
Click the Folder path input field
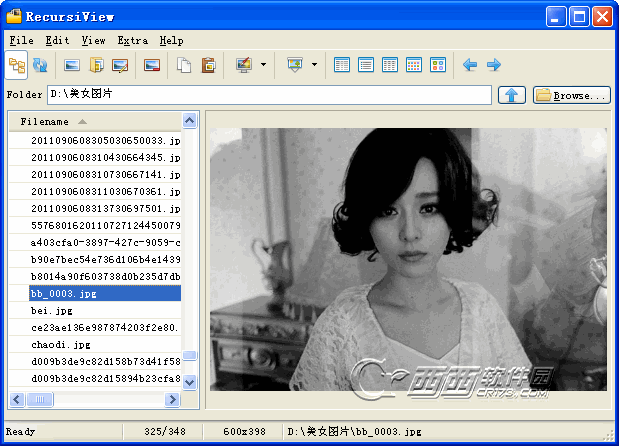(269, 95)
